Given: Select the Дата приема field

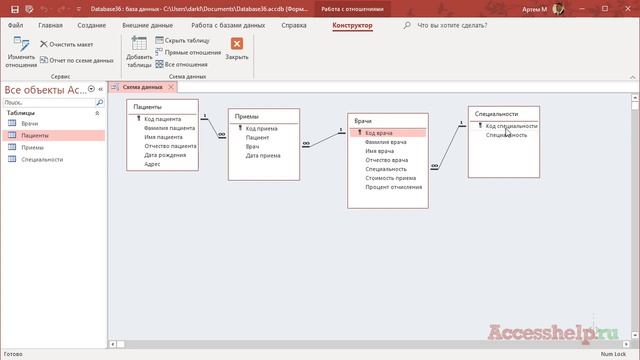Looking at the screenshot, I should 264,156.
